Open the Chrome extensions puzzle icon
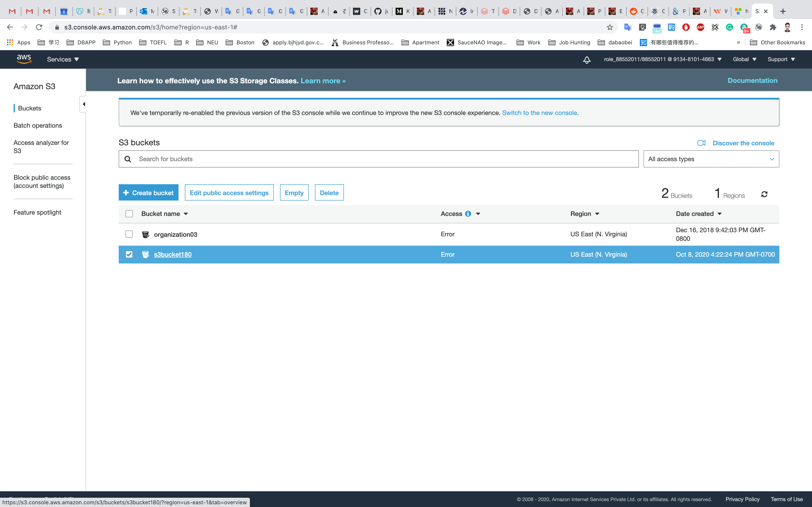This screenshot has width=812, height=507. pos(773,27)
